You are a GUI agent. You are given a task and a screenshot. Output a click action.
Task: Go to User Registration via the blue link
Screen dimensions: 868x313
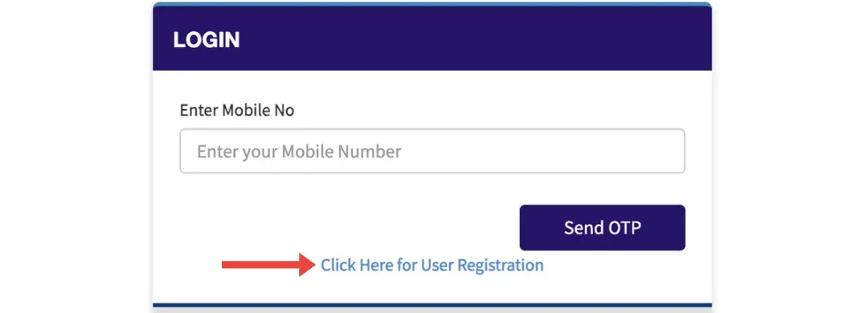point(432,266)
